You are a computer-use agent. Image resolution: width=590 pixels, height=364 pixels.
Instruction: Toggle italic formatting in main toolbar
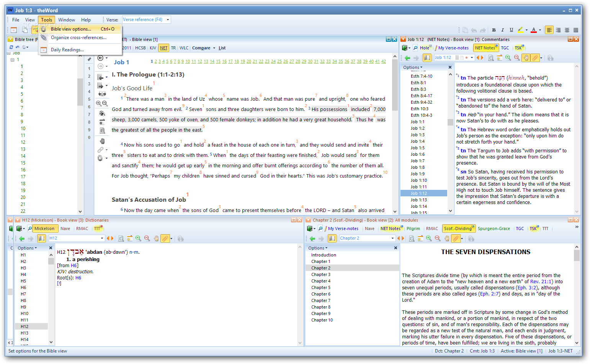[502, 30]
